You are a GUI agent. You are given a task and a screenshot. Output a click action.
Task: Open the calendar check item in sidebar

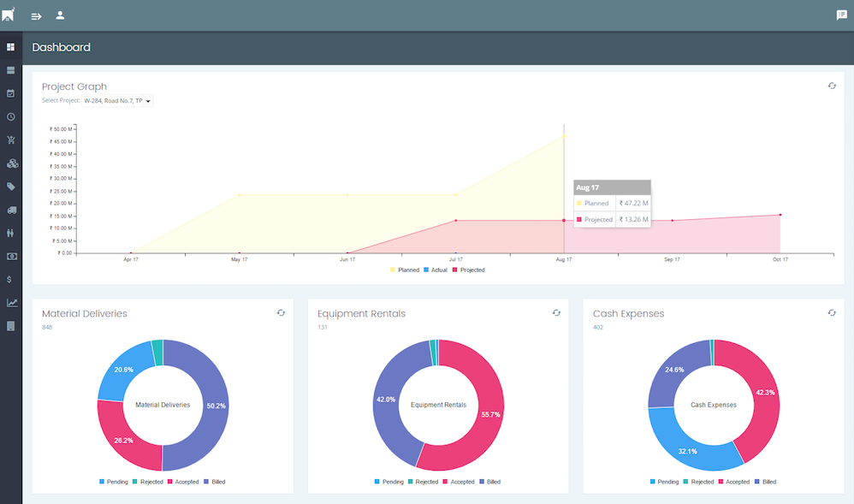(x=11, y=93)
